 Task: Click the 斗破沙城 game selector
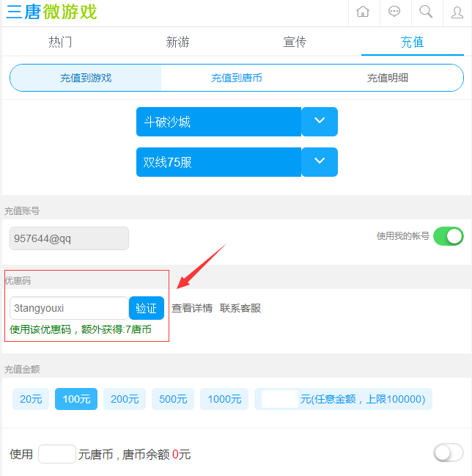click(x=218, y=122)
